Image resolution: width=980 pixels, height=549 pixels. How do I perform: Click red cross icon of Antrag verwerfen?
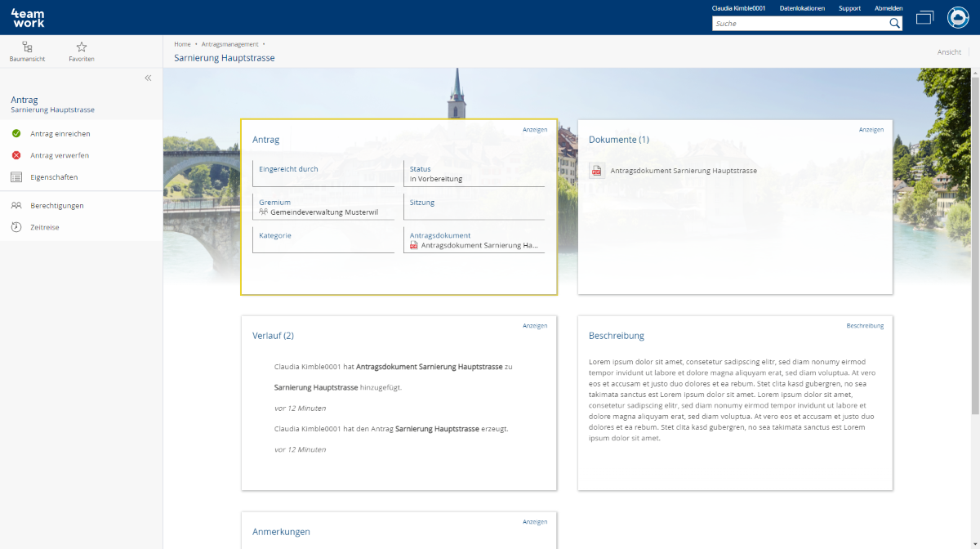coord(16,155)
